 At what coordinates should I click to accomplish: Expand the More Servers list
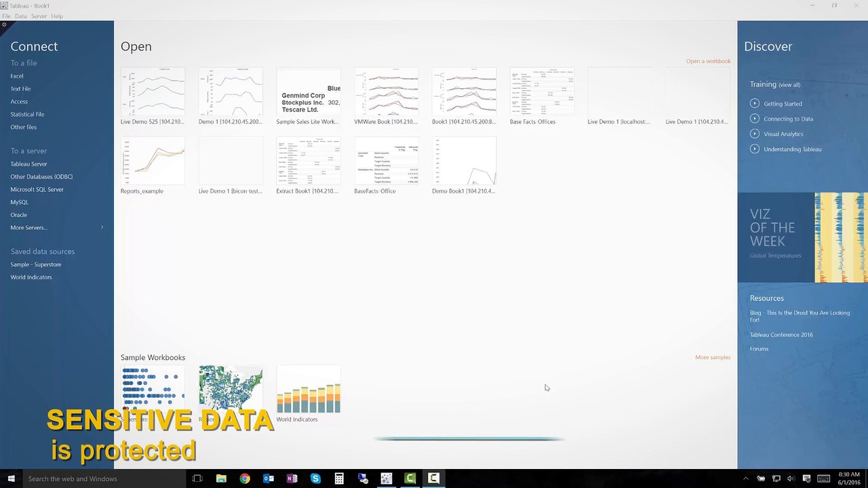(57, 228)
